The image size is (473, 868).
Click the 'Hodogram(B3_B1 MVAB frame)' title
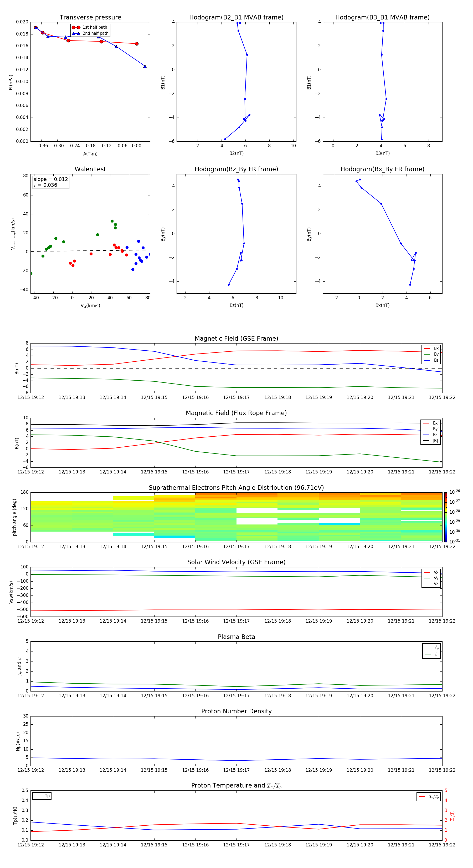click(382, 18)
